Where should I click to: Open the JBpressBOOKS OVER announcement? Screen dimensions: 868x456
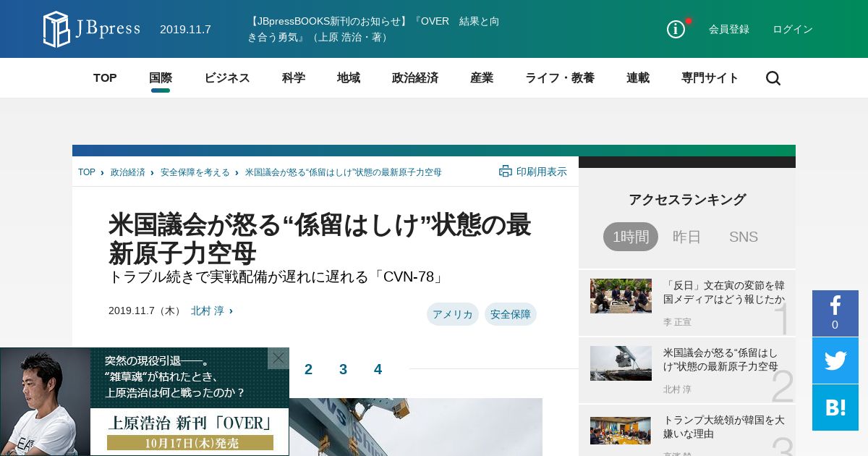coord(373,29)
